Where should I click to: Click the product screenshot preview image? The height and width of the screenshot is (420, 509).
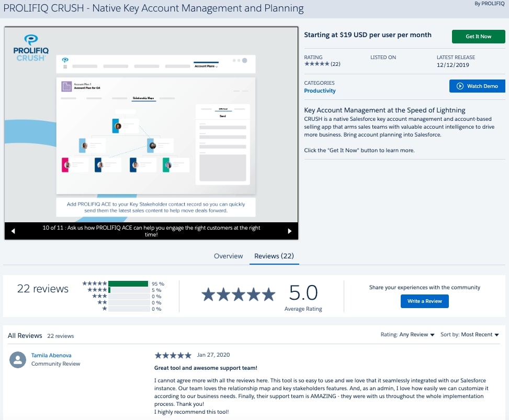pos(151,124)
